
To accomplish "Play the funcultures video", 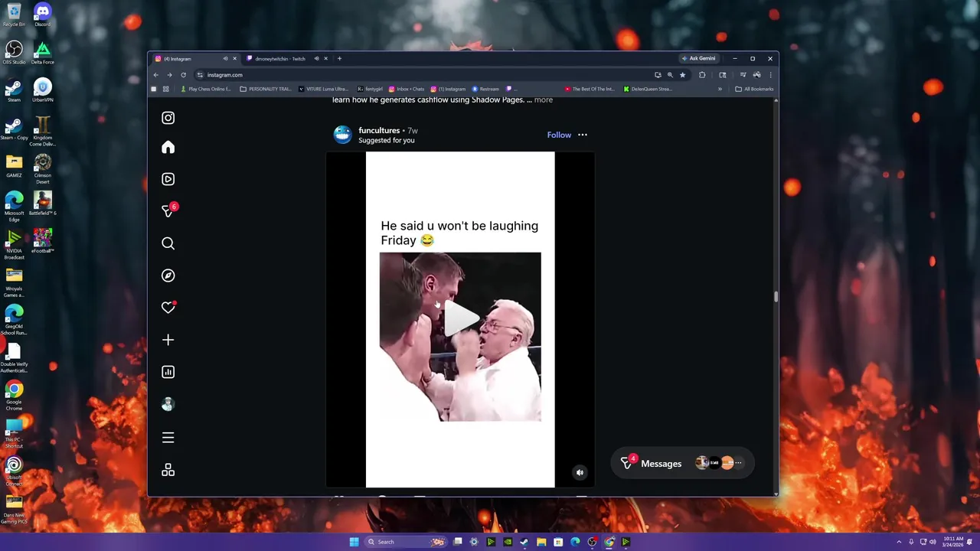I will 460,318.
